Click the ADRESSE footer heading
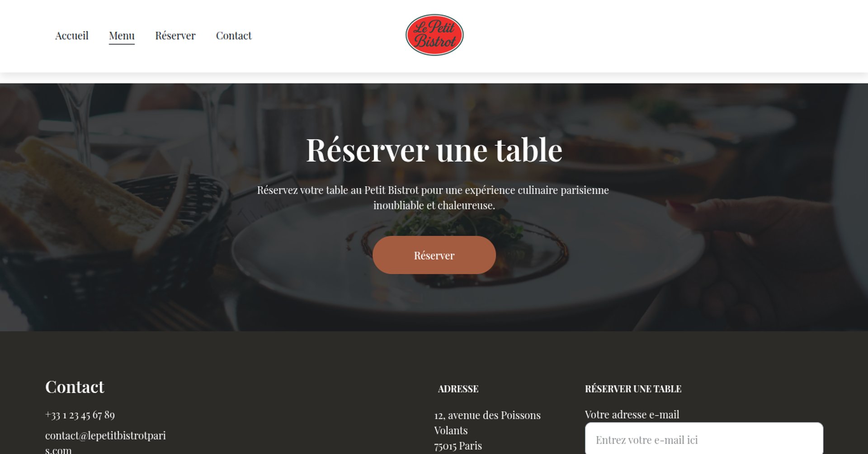Screen dimensions: 868x454 click(458, 389)
